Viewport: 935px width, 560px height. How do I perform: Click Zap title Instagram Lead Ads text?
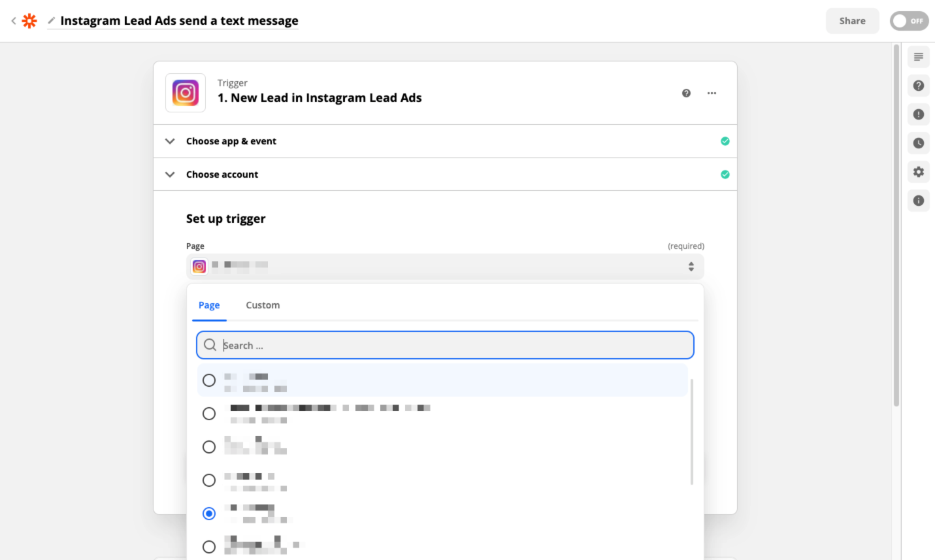[x=179, y=21]
